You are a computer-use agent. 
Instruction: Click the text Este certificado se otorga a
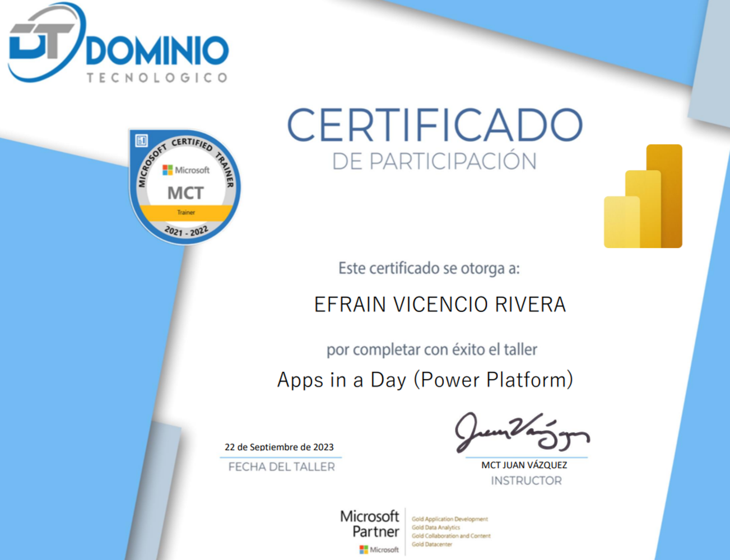(429, 268)
